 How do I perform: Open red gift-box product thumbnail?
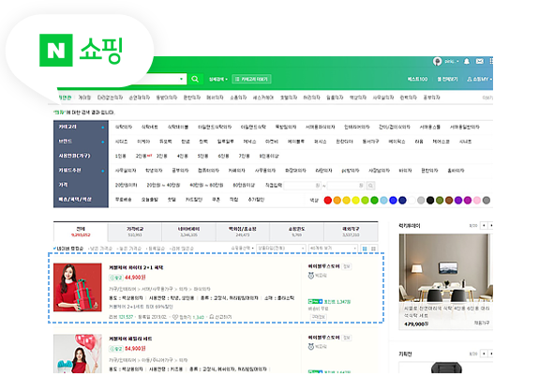78,288
